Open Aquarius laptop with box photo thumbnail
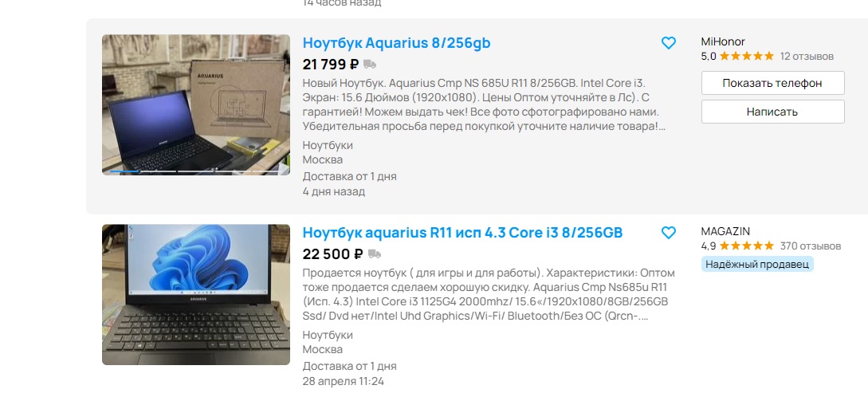 [196, 105]
